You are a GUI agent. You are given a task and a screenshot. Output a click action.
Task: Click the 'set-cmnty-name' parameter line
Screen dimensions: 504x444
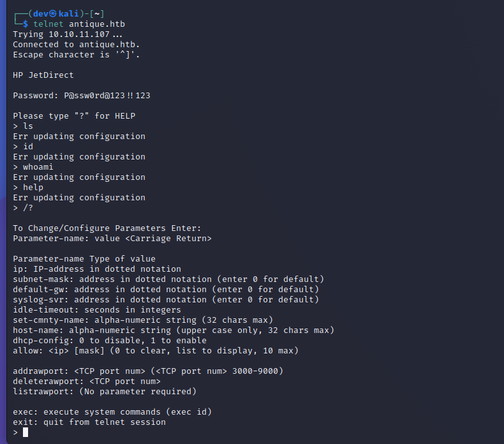pyautogui.click(x=143, y=320)
